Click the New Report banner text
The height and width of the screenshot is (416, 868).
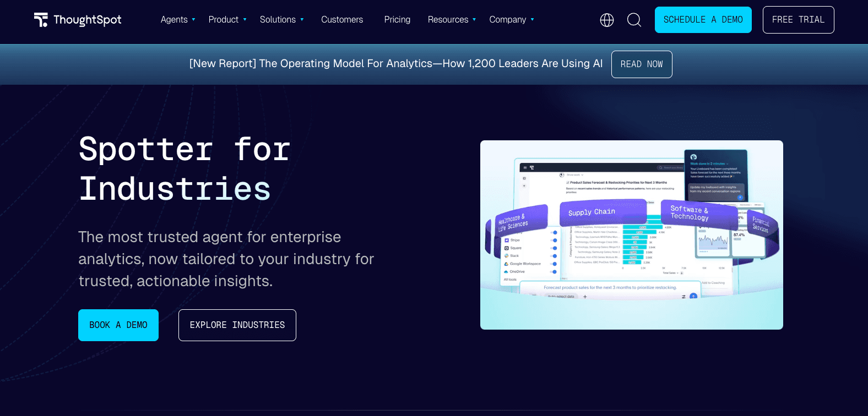pyautogui.click(x=396, y=64)
